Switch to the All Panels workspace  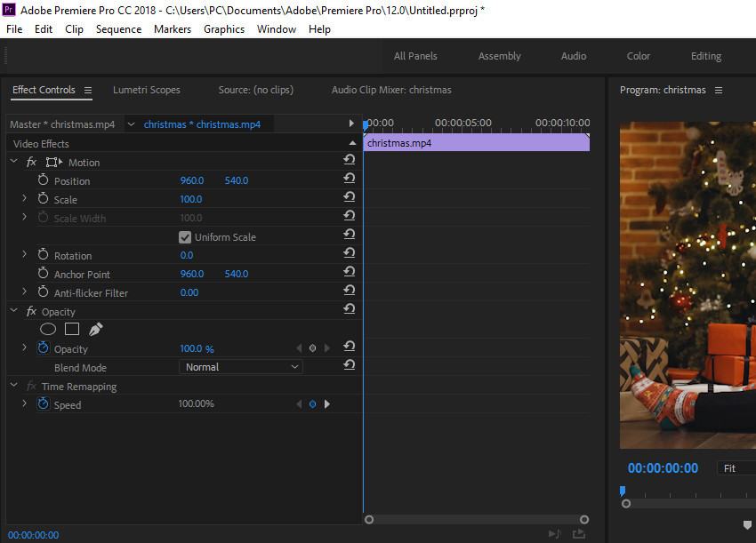click(415, 56)
